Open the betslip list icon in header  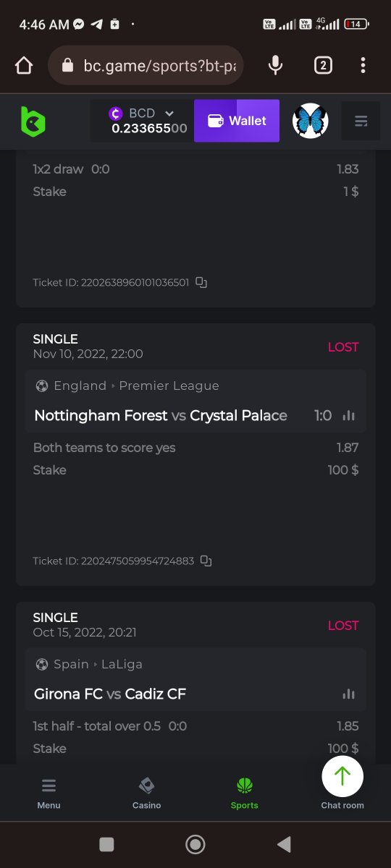[x=361, y=121]
